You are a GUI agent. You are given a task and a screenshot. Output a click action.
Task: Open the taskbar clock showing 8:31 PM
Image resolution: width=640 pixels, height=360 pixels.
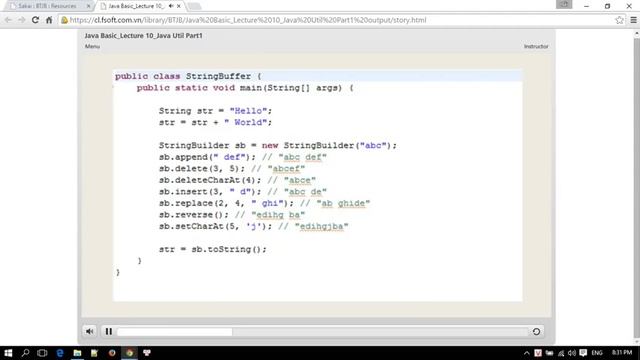[622, 353]
